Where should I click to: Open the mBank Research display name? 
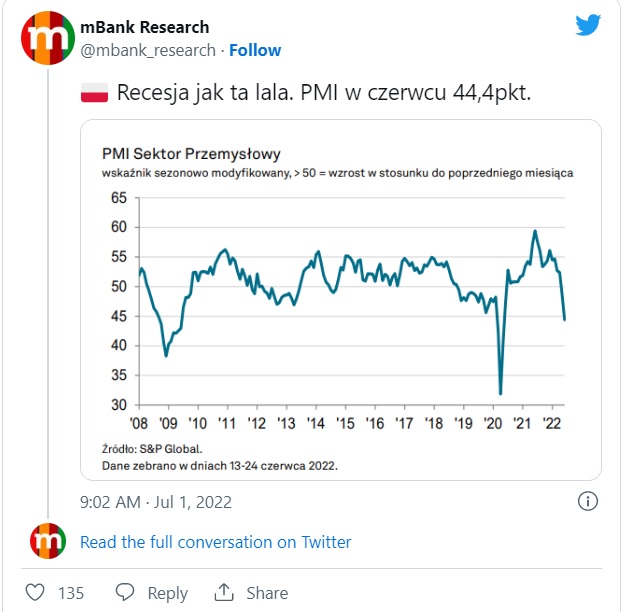pos(143,26)
